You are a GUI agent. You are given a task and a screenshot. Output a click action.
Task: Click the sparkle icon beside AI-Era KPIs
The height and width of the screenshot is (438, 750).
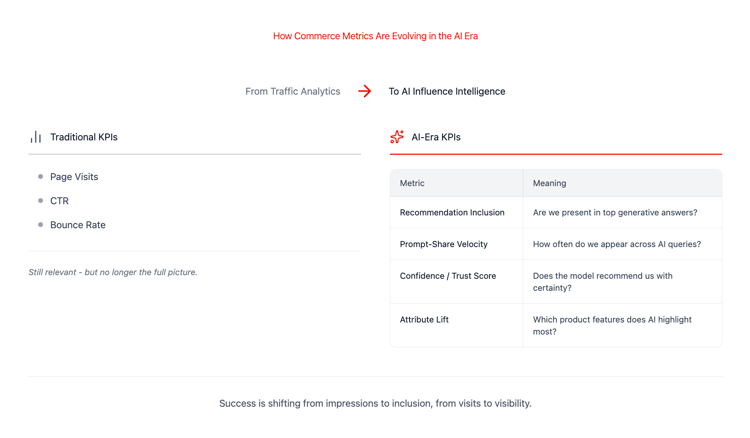click(397, 137)
